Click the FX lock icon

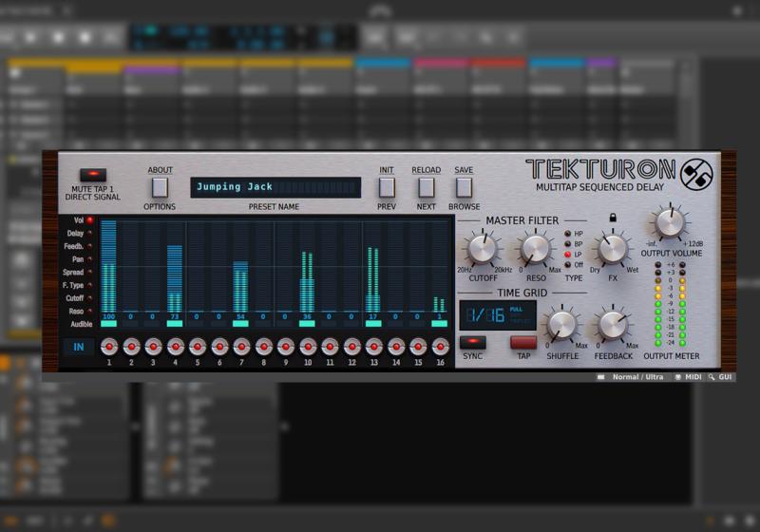coord(613,218)
